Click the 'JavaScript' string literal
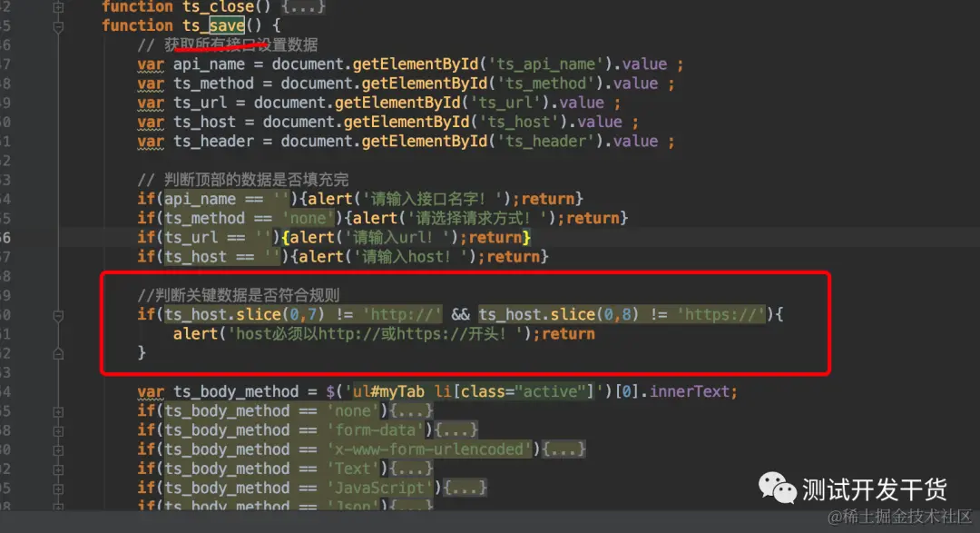The height and width of the screenshot is (533, 980). (x=379, y=489)
